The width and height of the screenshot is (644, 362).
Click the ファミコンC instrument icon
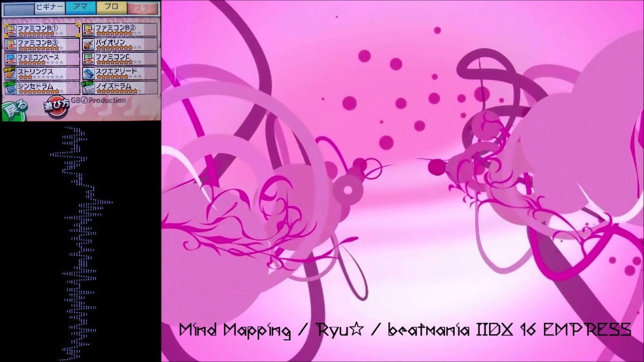tap(89, 59)
